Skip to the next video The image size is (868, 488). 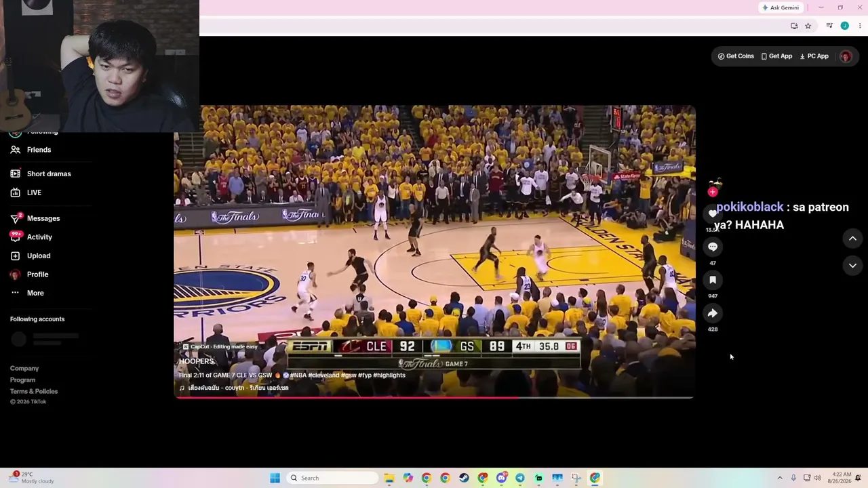point(852,266)
